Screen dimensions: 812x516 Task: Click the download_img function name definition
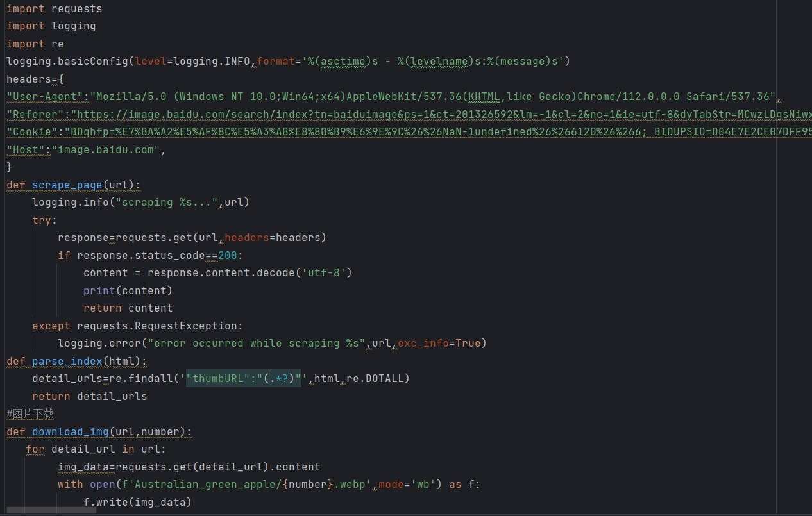[x=71, y=431]
